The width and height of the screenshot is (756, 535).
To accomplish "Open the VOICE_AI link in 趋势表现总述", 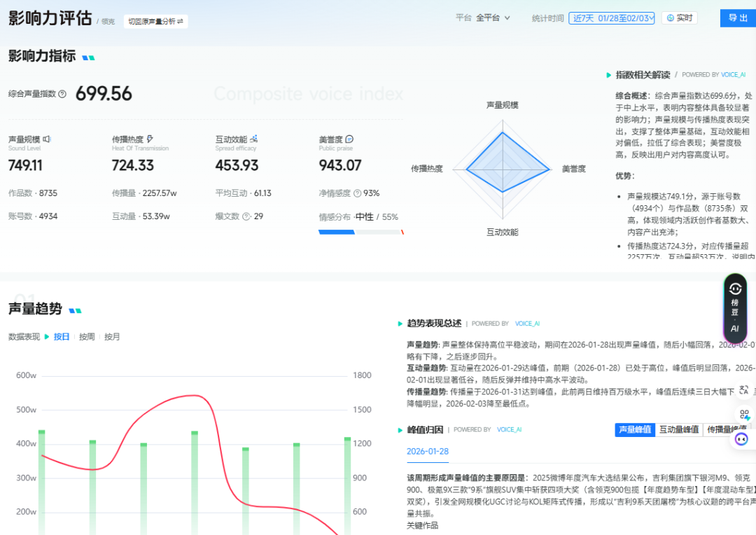I will click(527, 323).
